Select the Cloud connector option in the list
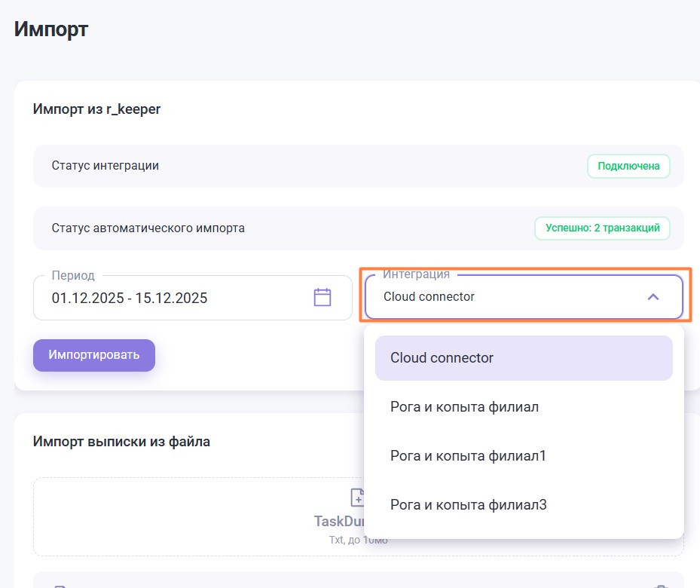The width and height of the screenshot is (700, 588). point(442,358)
